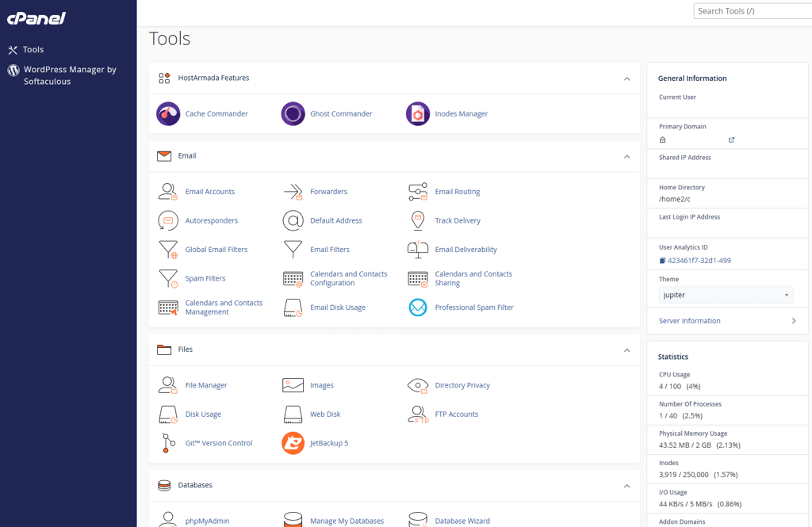The image size is (812, 527).
Task: Click the Physical Memory Usage value
Action: coord(699,445)
